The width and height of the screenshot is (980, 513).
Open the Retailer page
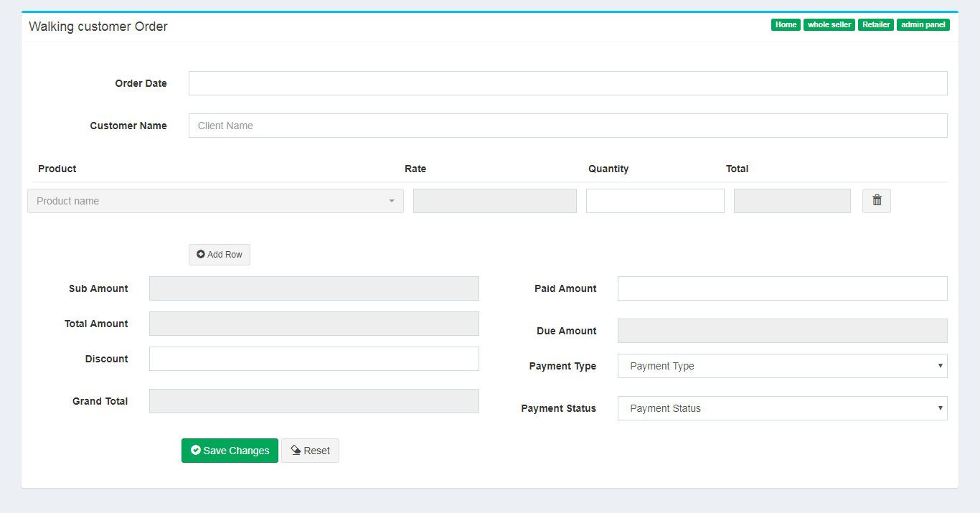[876, 25]
